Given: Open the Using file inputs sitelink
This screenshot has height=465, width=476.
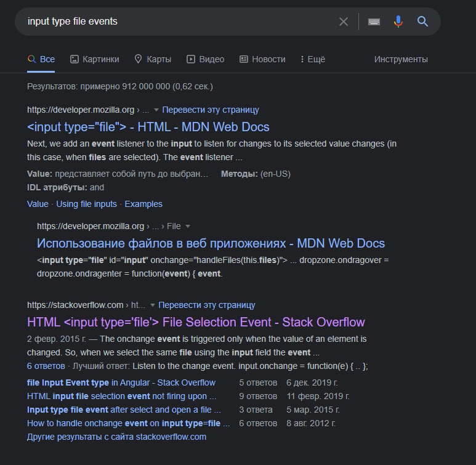Looking at the screenshot, I should pyautogui.click(x=87, y=204).
